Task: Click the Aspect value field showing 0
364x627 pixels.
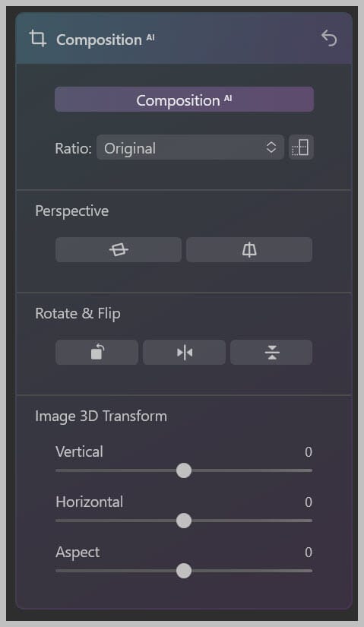Action: [309, 553]
